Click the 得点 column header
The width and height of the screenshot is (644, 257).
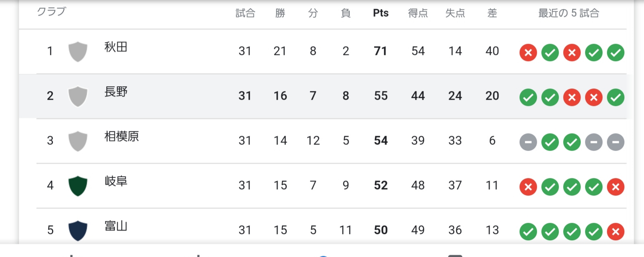coord(418,13)
